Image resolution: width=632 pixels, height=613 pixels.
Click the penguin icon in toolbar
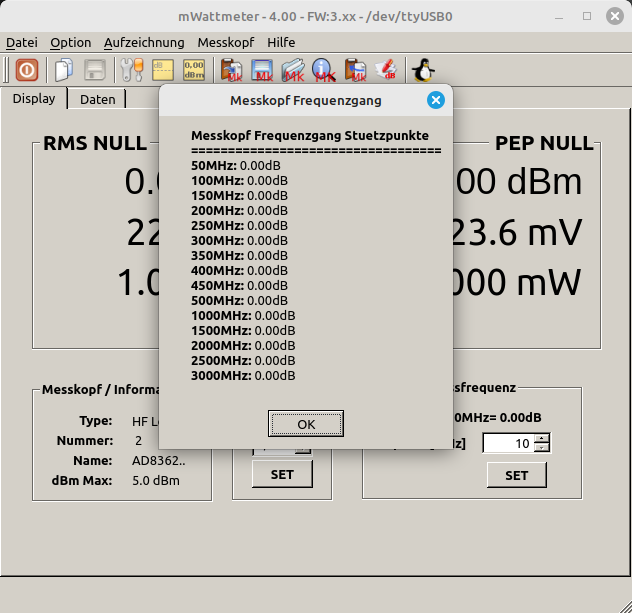(x=423, y=71)
